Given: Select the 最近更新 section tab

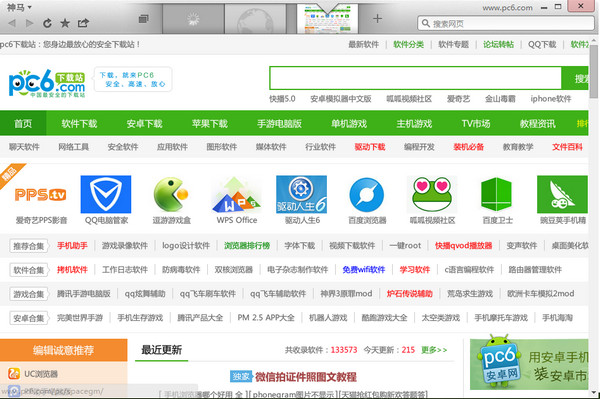Looking at the screenshot, I should (161, 350).
